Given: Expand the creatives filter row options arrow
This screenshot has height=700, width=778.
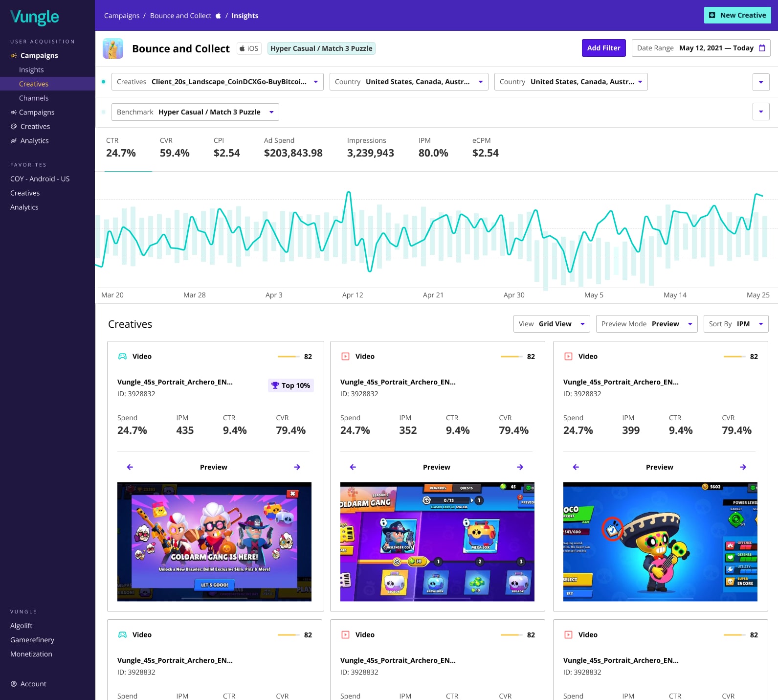Looking at the screenshot, I should pyautogui.click(x=761, y=82).
